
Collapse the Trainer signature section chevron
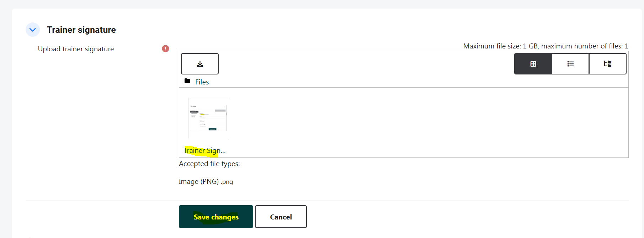(x=33, y=30)
